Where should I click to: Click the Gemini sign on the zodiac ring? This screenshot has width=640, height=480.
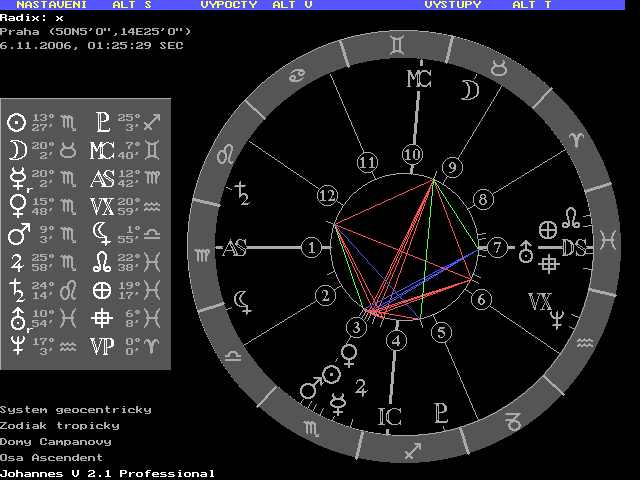(399, 43)
